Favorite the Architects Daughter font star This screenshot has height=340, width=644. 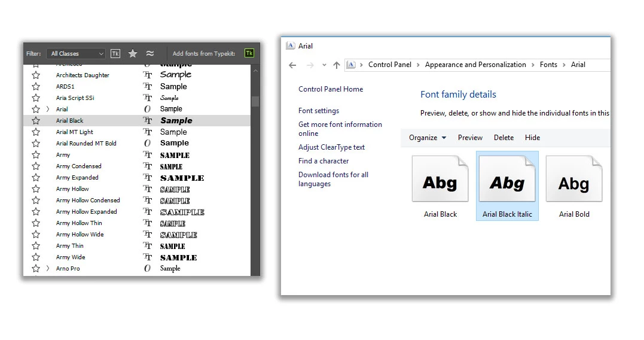coord(36,75)
